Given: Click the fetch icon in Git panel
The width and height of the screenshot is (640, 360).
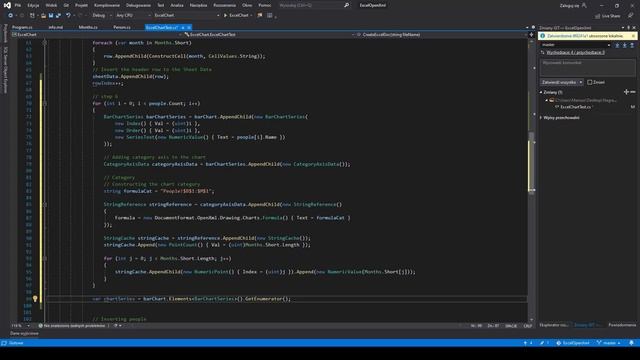Looking at the screenshot, I should tap(617, 45).
